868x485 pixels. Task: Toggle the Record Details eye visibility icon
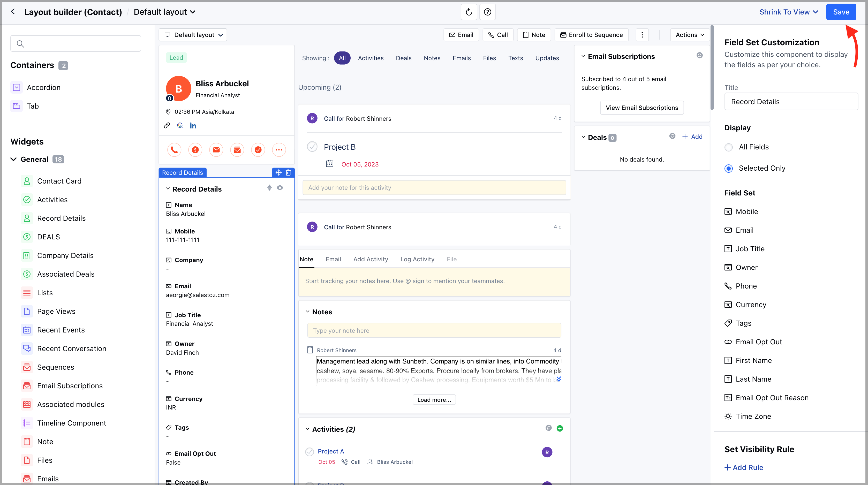pyautogui.click(x=280, y=188)
